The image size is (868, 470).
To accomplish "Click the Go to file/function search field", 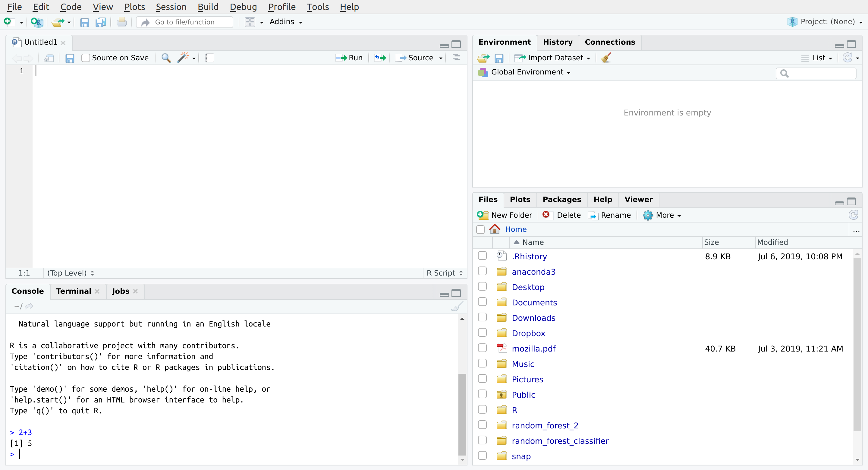I will [x=185, y=22].
